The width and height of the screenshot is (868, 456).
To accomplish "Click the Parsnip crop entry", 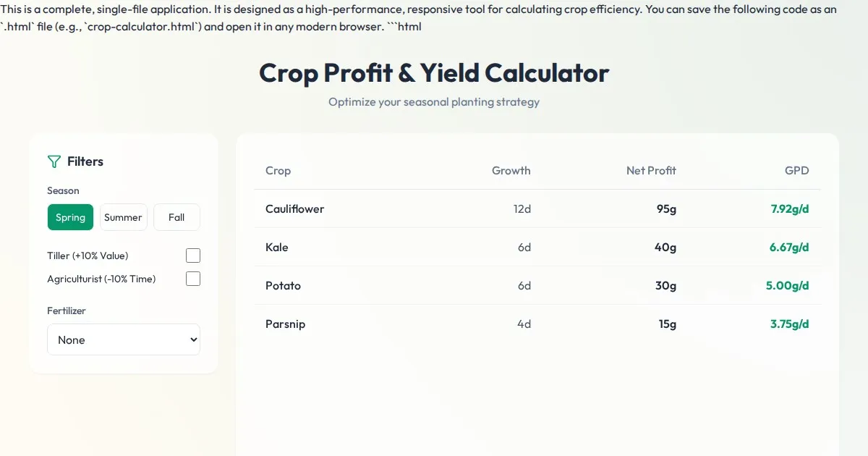I will tap(285, 324).
